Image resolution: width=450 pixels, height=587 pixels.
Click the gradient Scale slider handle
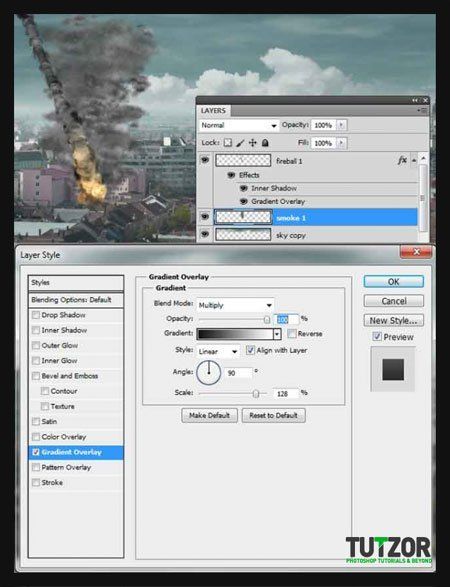(x=256, y=393)
